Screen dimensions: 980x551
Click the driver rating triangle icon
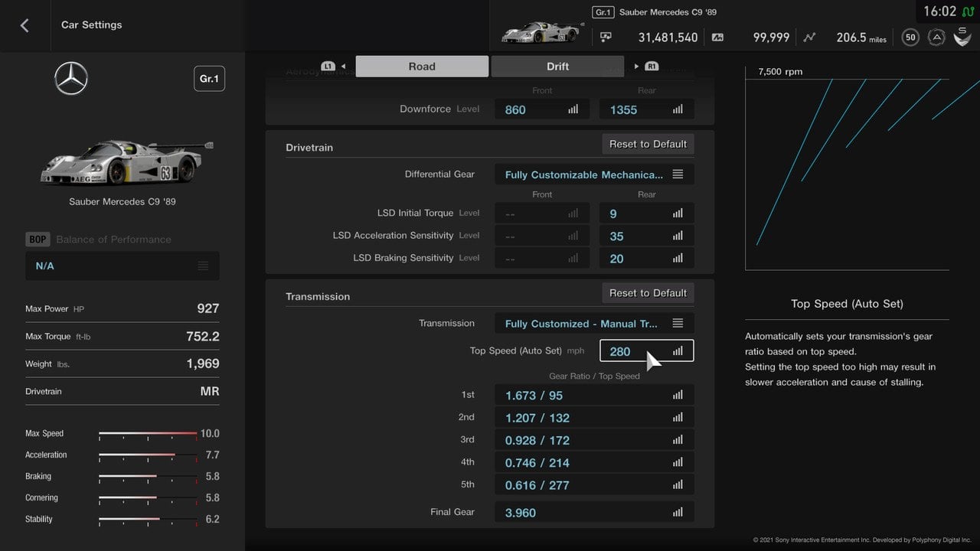(x=936, y=37)
